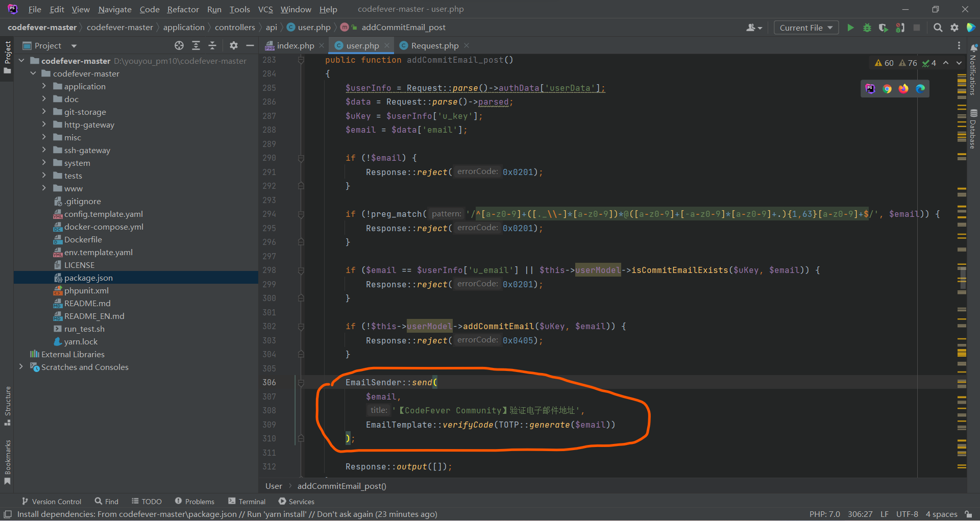Toggle the Structure tool window
This screenshot has height=521, width=980.
(x=7, y=406)
